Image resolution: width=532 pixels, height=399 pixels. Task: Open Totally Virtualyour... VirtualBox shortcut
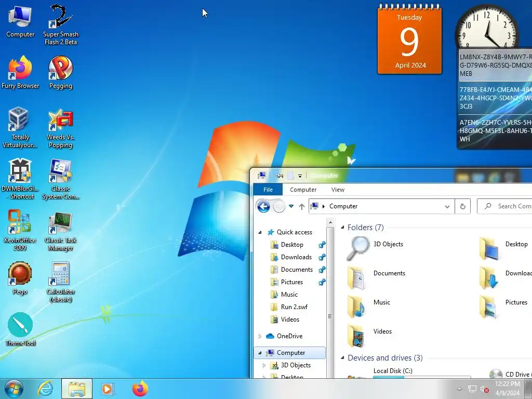20,128
